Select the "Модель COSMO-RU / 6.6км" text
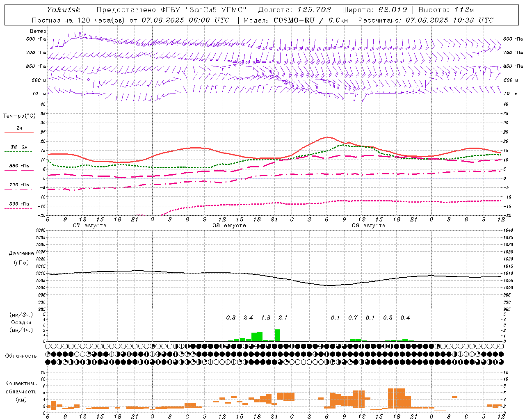 click(295, 20)
